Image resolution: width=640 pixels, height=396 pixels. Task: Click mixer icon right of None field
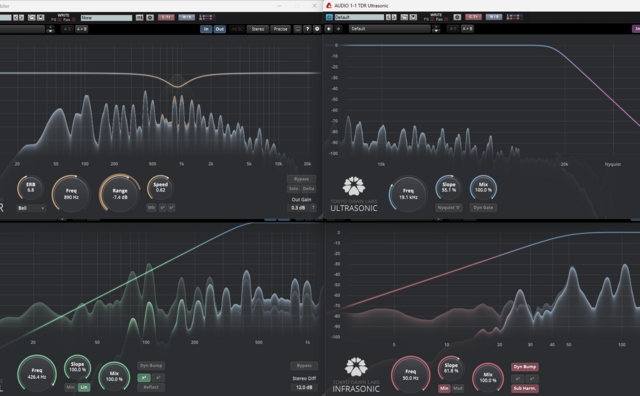[x=140, y=18]
